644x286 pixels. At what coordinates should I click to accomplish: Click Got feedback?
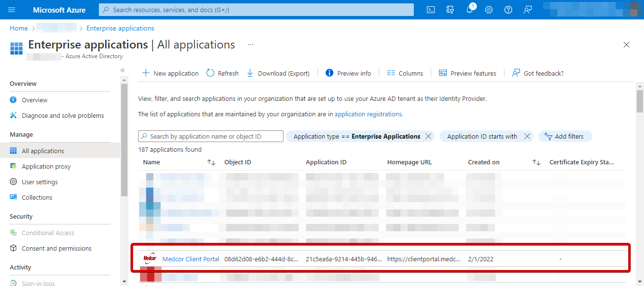[x=538, y=73]
